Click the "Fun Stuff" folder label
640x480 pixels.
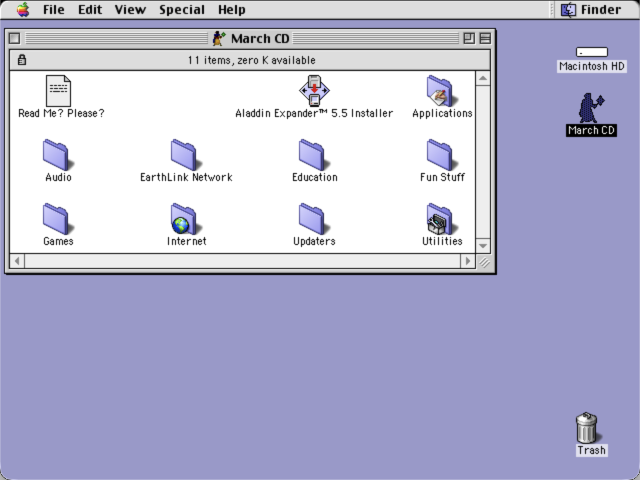(442, 177)
